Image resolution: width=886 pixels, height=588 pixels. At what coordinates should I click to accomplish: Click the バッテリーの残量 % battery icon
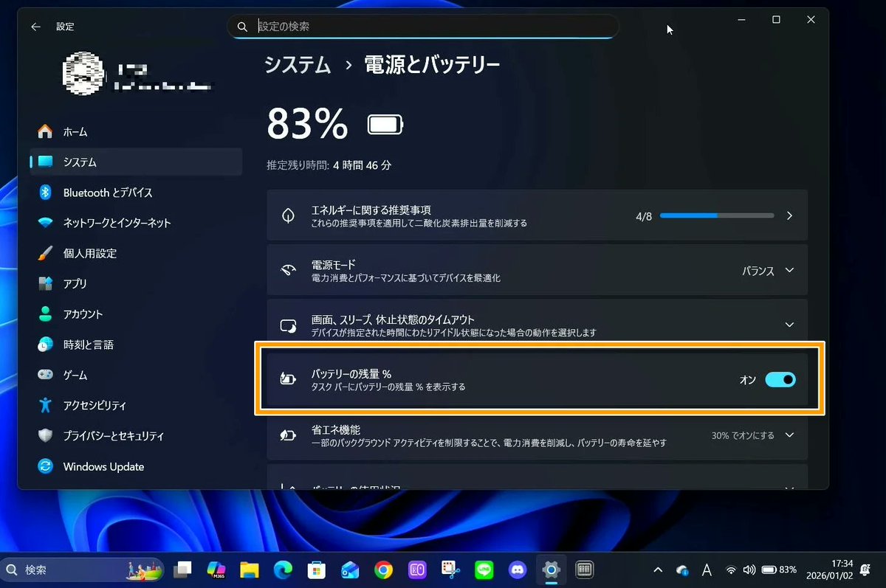coord(289,379)
